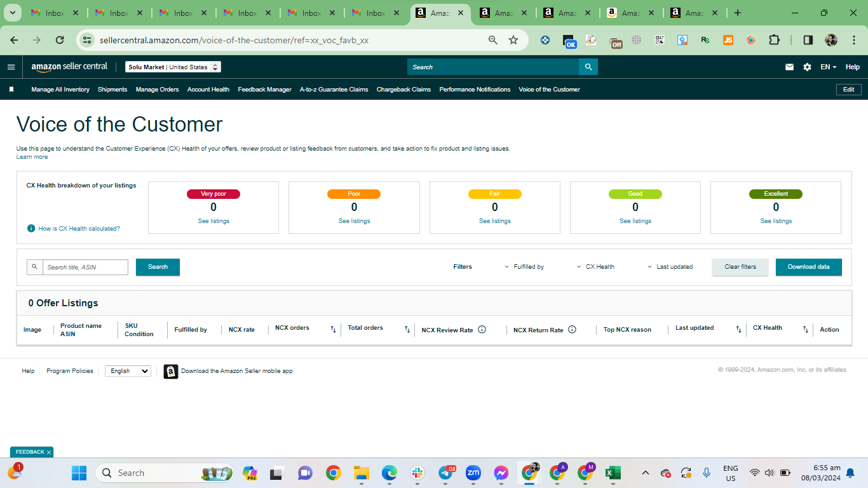Click the Search title, ASIN input field
The height and width of the screenshot is (488, 868).
pos(85,267)
